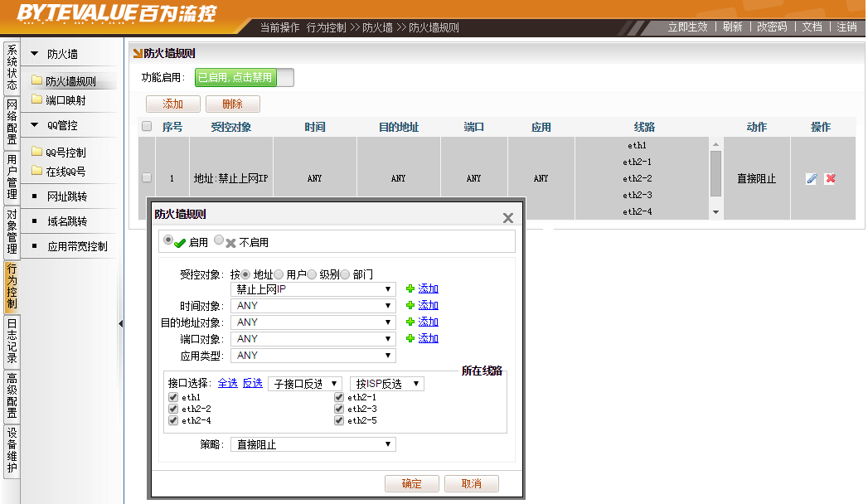Open the 在线QQ号 folder item
868x504 pixels.
65,172
